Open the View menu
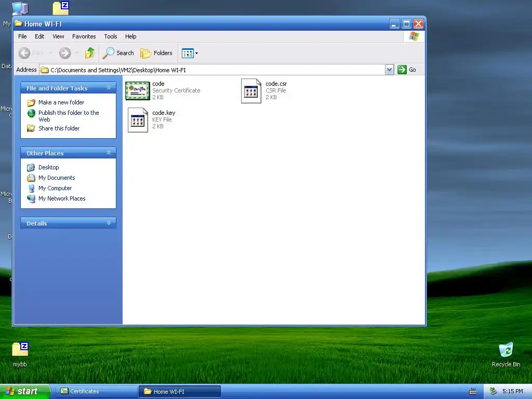532x399 pixels. (58, 36)
